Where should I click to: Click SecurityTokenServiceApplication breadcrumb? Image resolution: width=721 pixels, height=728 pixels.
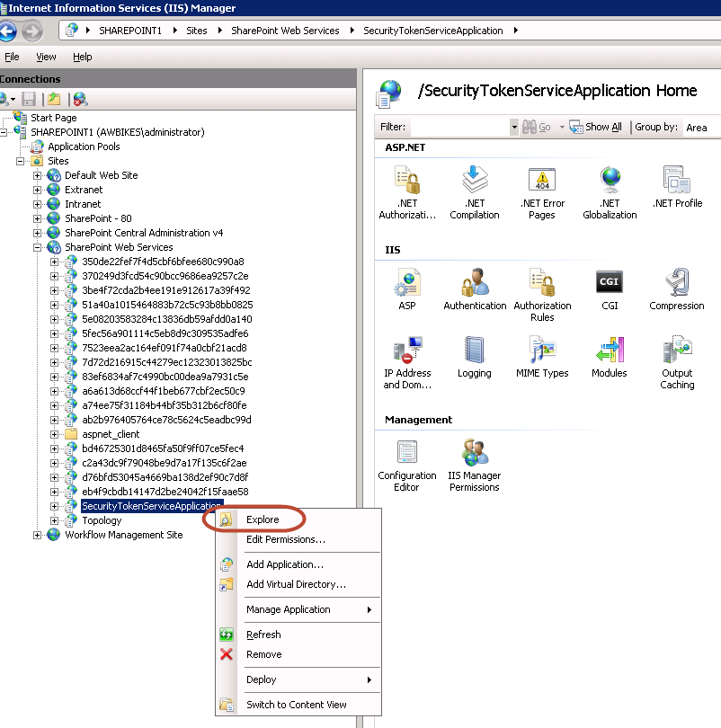pos(433,31)
